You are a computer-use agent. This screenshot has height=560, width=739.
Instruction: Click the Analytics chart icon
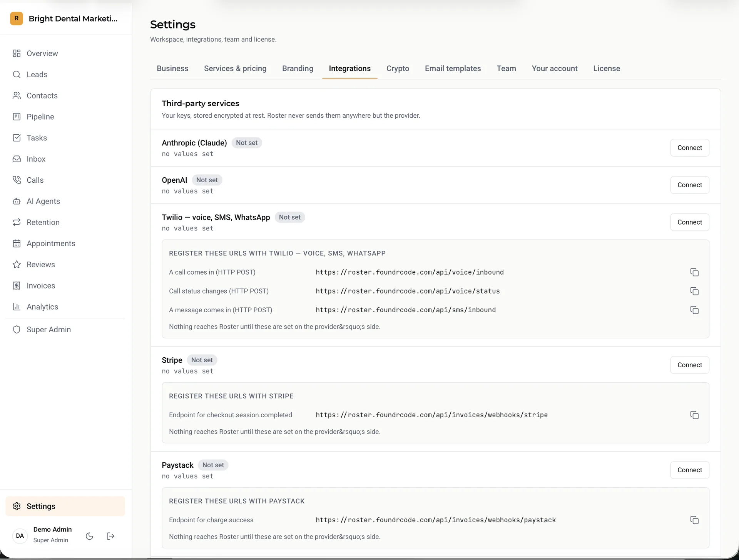[17, 307]
